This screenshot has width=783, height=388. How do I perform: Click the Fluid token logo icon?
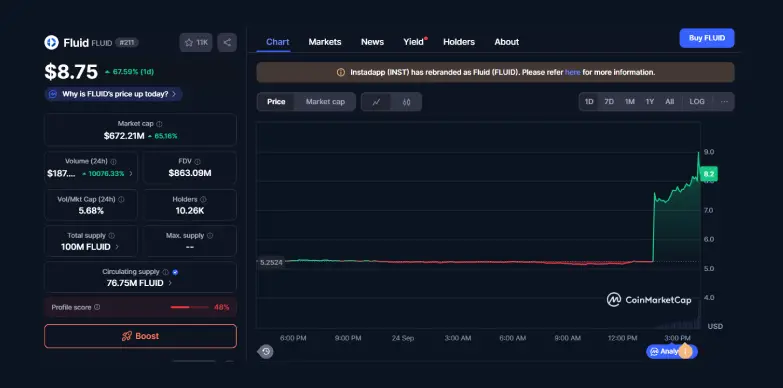tap(51, 42)
